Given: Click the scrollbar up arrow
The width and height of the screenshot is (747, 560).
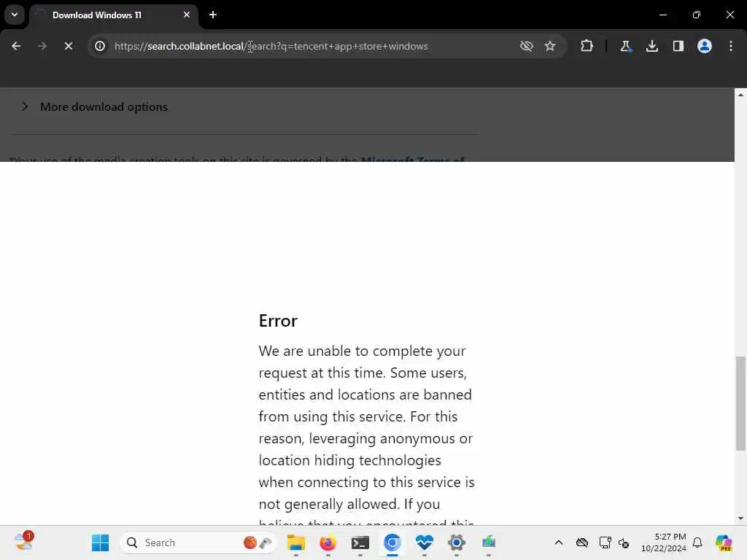Looking at the screenshot, I should coord(740,95).
